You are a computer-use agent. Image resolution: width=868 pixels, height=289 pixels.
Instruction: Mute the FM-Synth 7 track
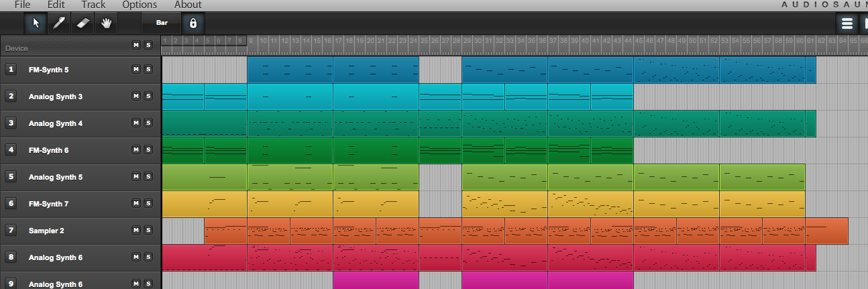click(136, 203)
